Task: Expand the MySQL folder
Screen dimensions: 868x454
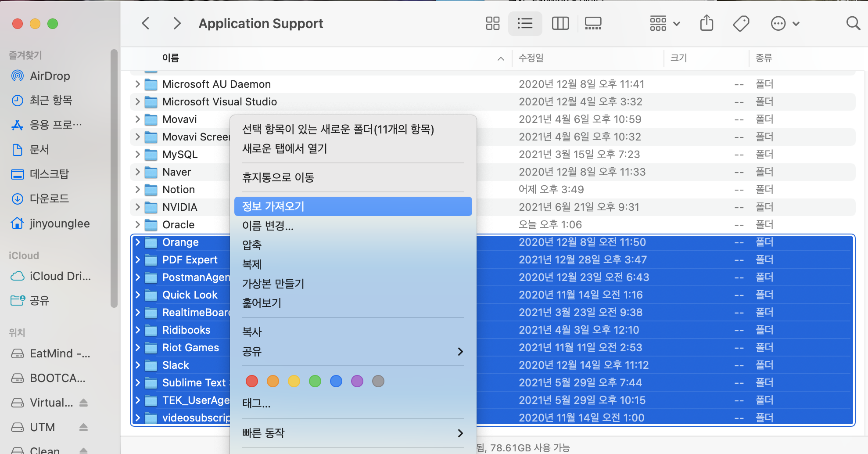Action: [x=137, y=154]
